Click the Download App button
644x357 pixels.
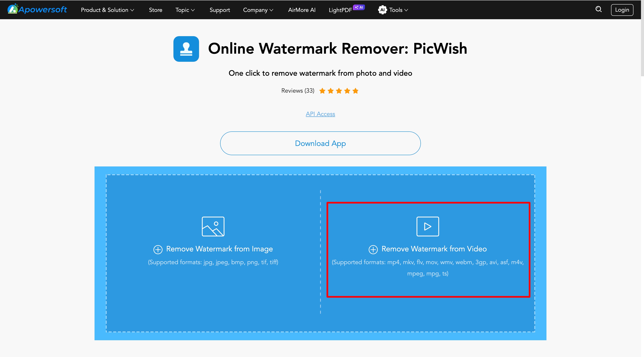click(320, 143)
